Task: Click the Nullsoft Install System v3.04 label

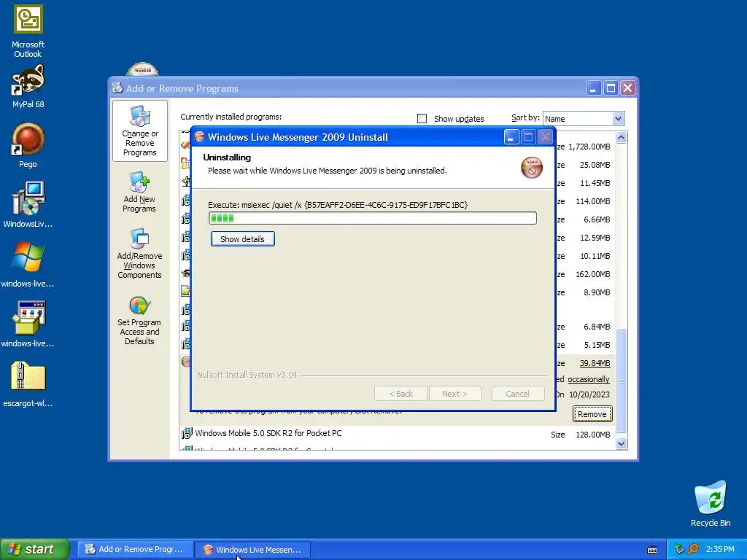Action: coord(247,375)
